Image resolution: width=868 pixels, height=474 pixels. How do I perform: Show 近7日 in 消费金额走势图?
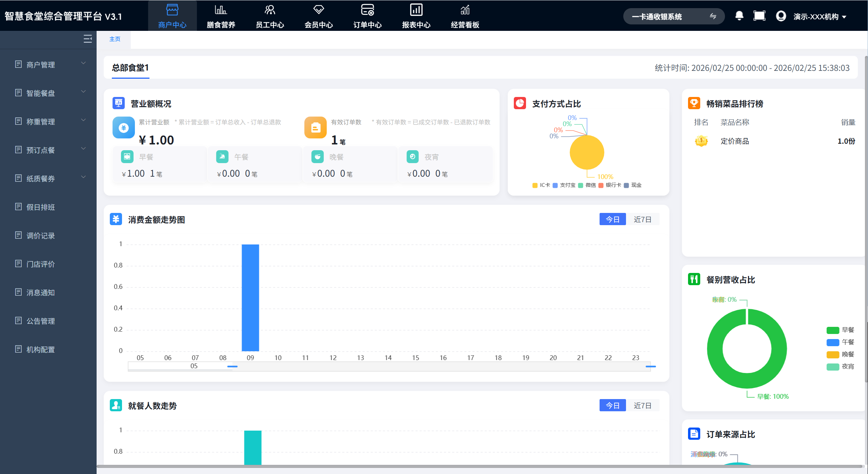point(643,219)
